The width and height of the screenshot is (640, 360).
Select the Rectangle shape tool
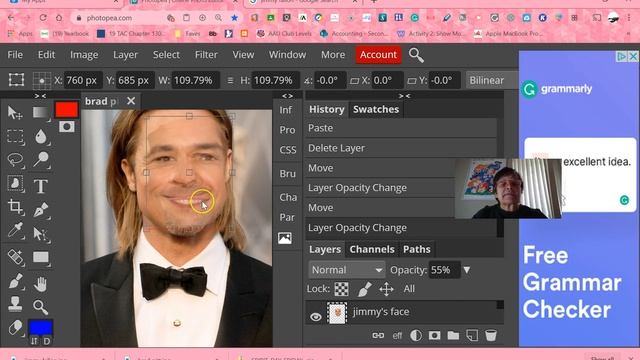(40, 257)
